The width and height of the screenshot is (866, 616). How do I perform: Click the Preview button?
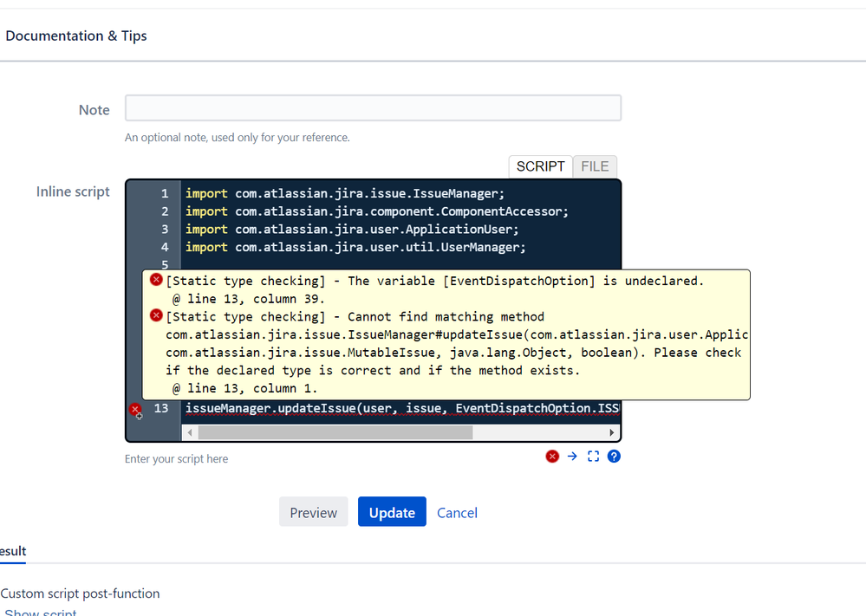(313, 512)
